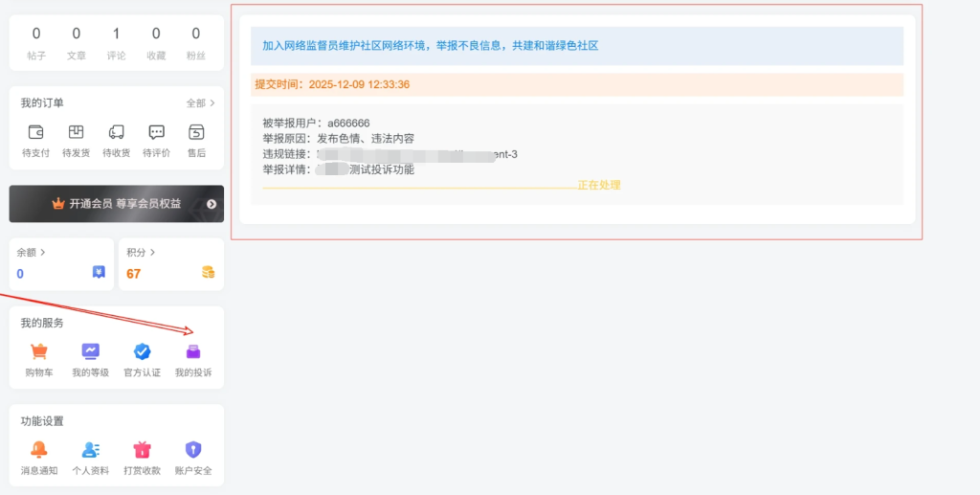Click the 举报详情 测试投诉功能 line
The image size is (980, 495).
(338, 169)
